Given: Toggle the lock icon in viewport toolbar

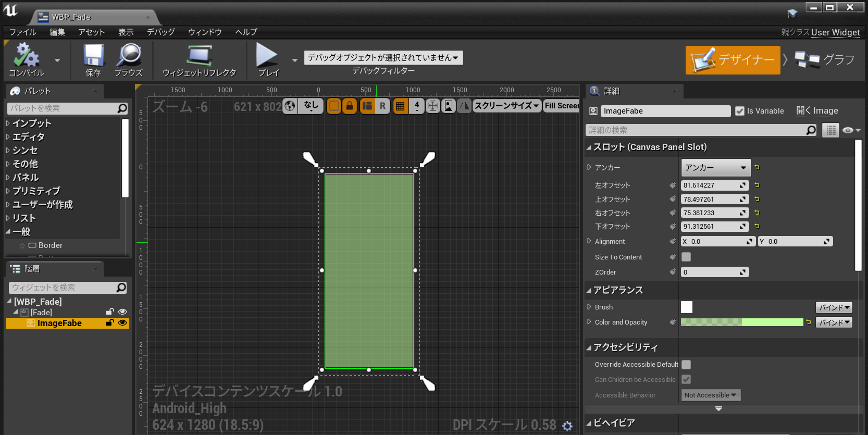Looking at the screenshot, I should (x=350, y=106).
